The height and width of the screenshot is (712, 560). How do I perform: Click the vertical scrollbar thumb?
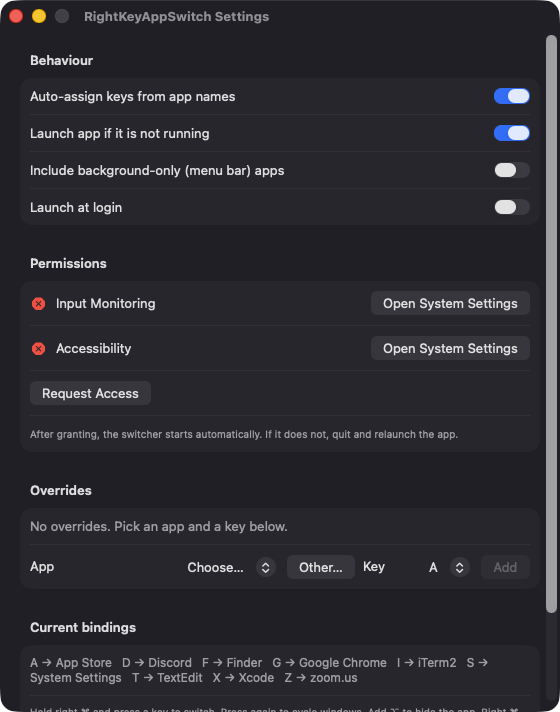pyautogui.click(x=551, y=324)
